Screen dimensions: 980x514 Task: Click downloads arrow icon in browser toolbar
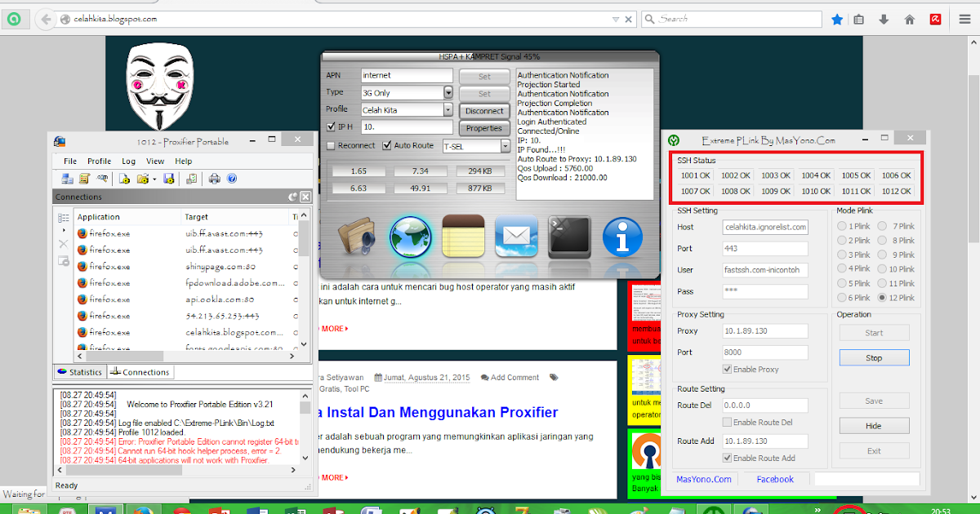tap(884, 19)
